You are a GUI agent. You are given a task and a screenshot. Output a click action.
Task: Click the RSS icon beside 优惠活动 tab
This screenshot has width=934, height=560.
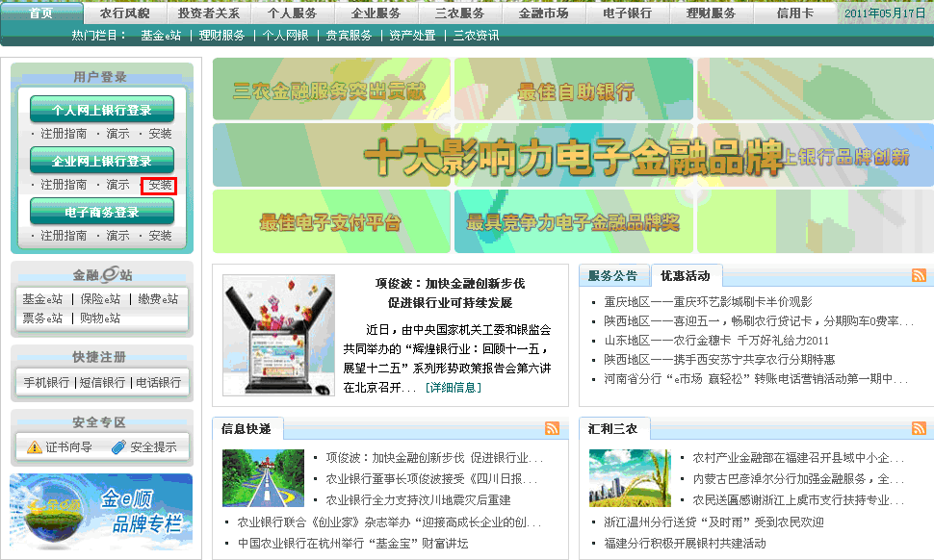[918, 274]
